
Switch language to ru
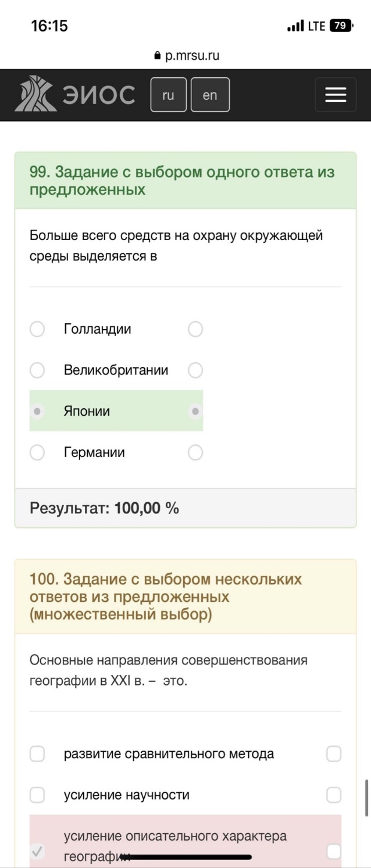(x=168, y=95)
